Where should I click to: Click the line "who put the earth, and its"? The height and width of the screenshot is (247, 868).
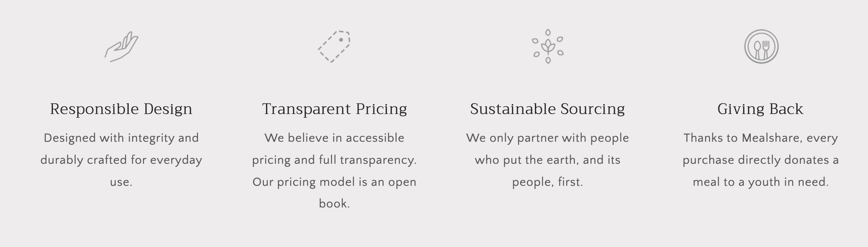(547, 160)
